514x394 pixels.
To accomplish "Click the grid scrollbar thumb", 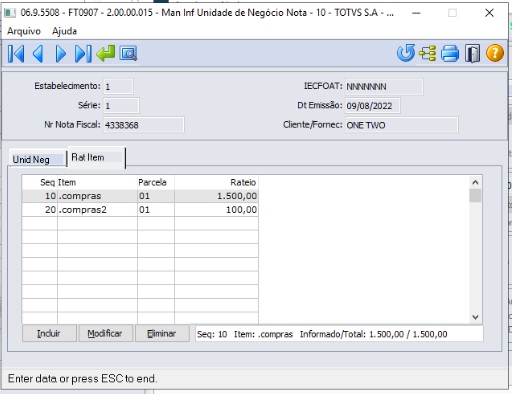I will tap(475, 195).
